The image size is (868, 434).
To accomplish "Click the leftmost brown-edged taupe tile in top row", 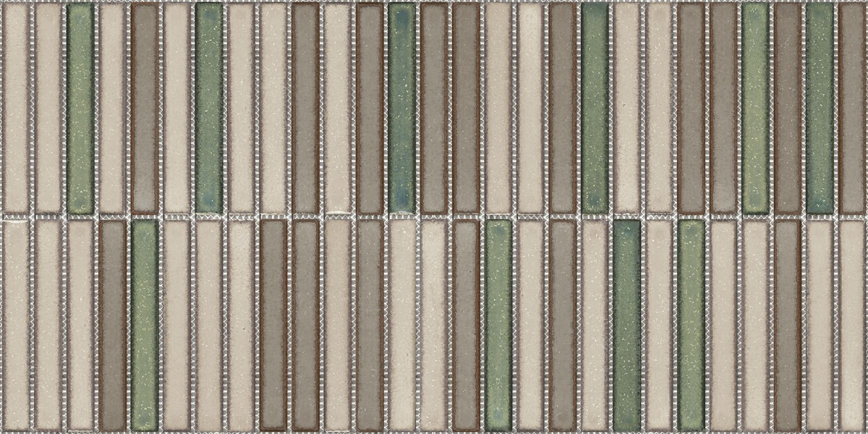I will coord(145,109).
